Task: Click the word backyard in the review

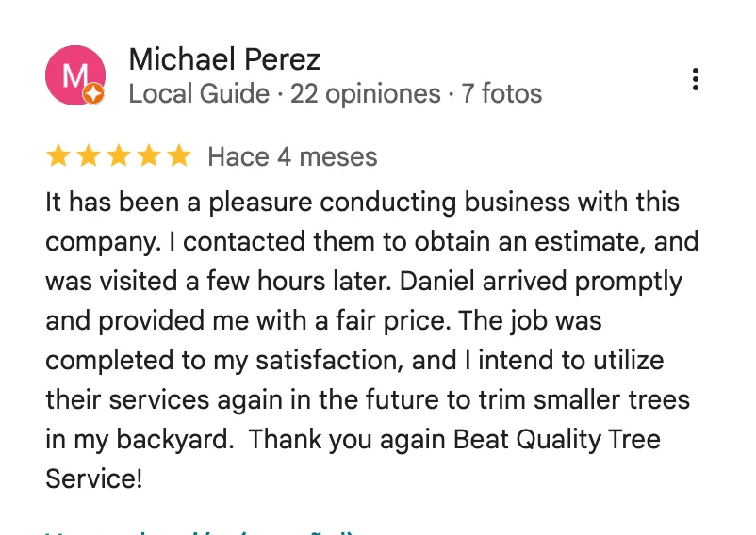Action: point(173,440)
